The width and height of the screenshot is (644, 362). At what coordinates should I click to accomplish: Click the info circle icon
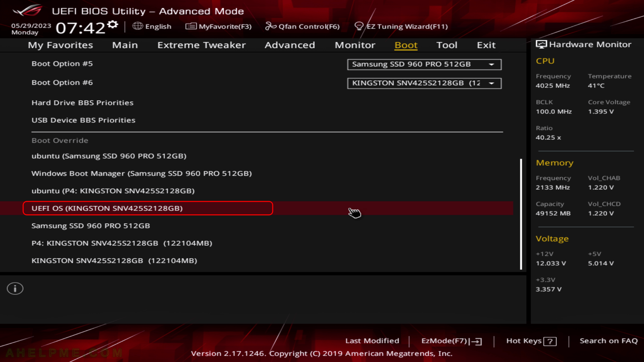point(15,289)
